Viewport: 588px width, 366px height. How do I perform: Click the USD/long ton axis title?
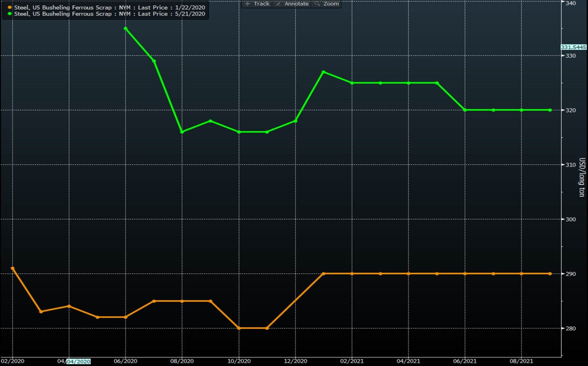pyautogui.click(x=582, y=177)
